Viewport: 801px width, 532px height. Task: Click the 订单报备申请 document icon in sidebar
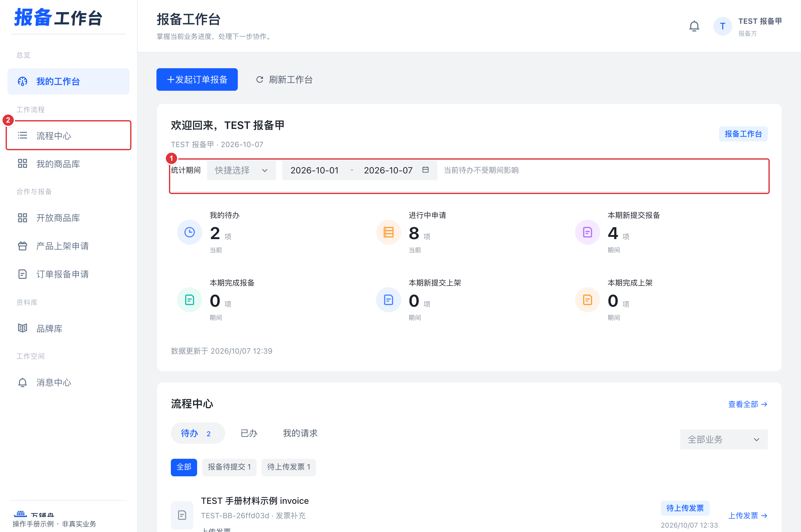pos(23,274)
